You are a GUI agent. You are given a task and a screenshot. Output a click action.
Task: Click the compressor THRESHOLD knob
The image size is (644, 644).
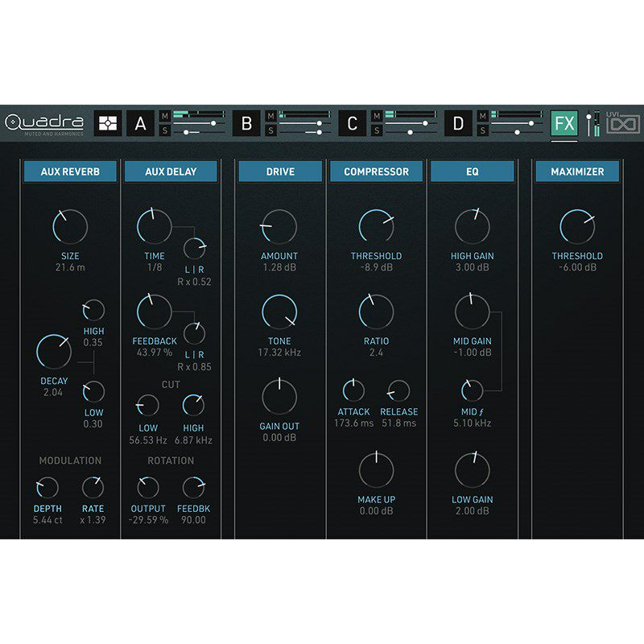(376, 227)
